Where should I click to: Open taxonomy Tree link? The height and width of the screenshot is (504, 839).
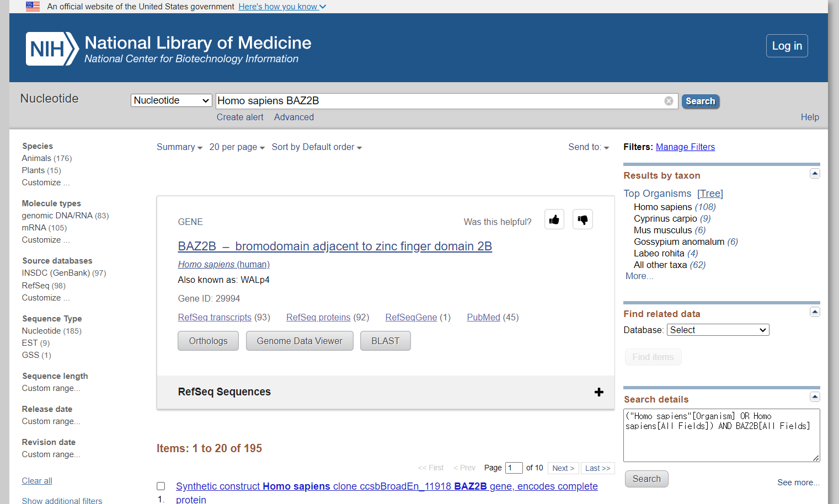710,194
